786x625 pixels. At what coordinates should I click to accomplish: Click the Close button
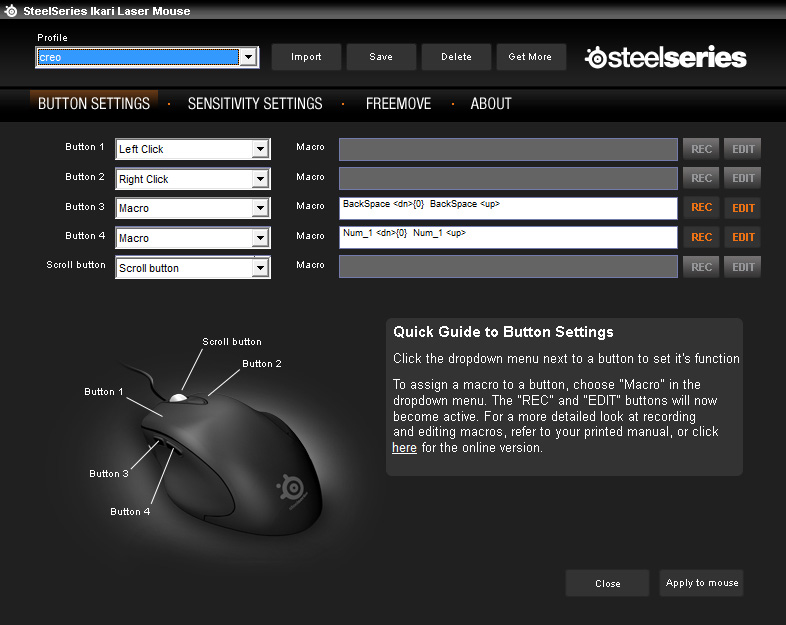click(x=608, y=583)
